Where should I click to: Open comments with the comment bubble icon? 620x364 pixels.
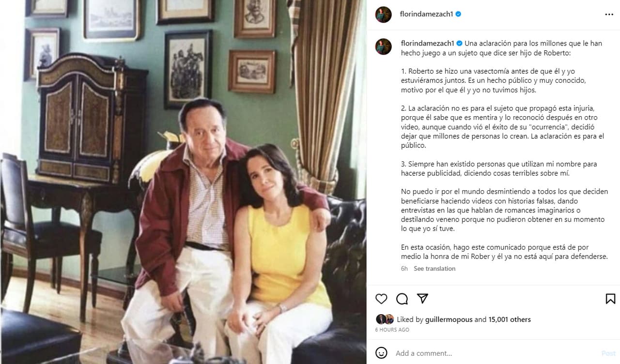click(402, 299)
